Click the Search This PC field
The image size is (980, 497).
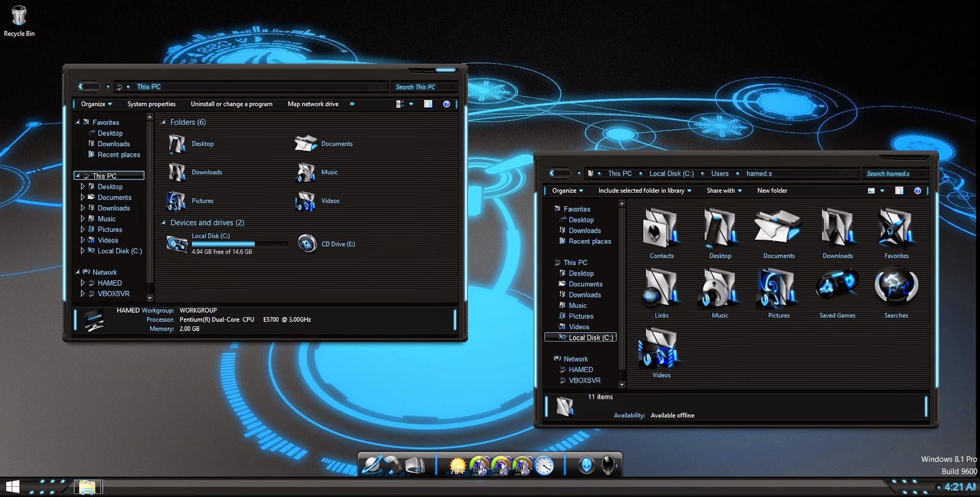point(423,87)
